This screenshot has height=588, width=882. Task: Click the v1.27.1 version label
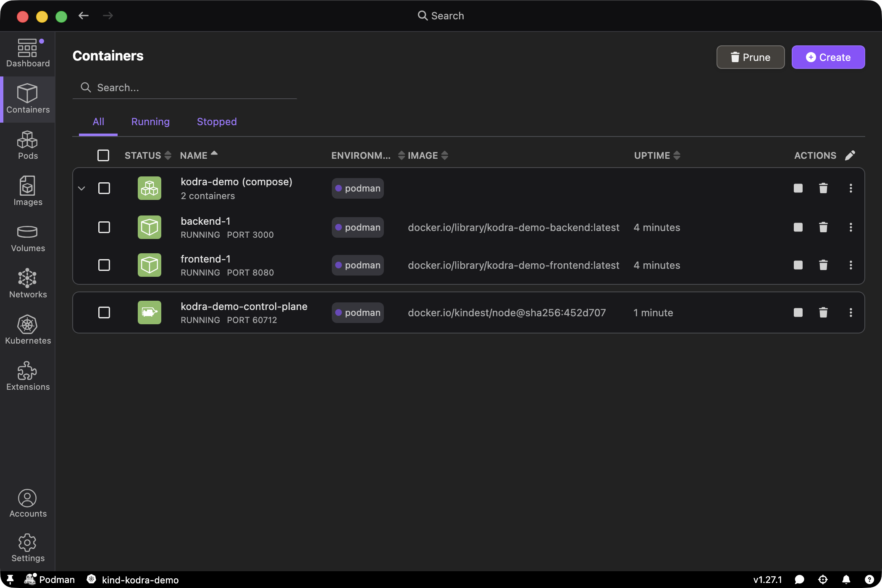coord(767,580)
